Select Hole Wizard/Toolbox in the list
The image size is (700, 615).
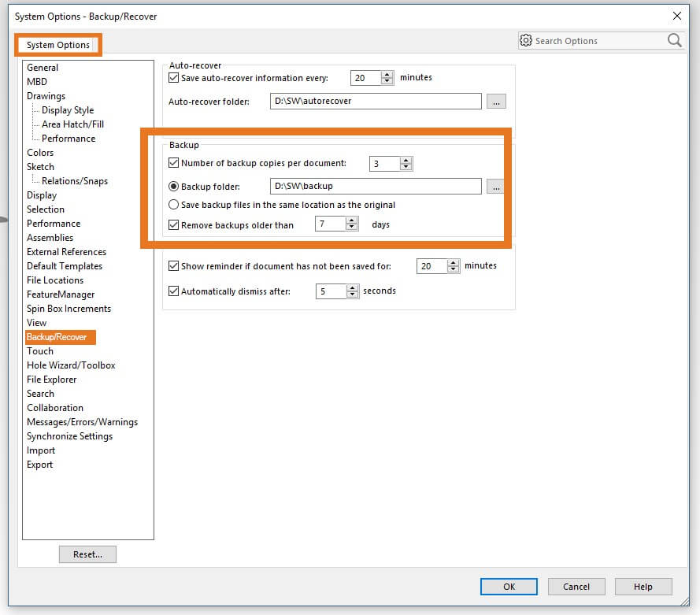coord(71,365)
